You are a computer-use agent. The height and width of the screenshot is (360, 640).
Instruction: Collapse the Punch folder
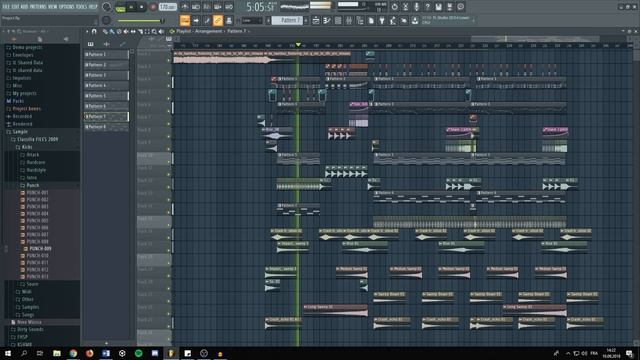pyautogui.click(x=30, y=185)
